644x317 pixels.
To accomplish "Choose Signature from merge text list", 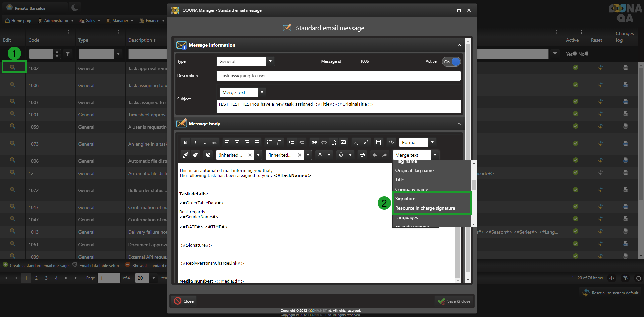I will [x=405, y=199].
